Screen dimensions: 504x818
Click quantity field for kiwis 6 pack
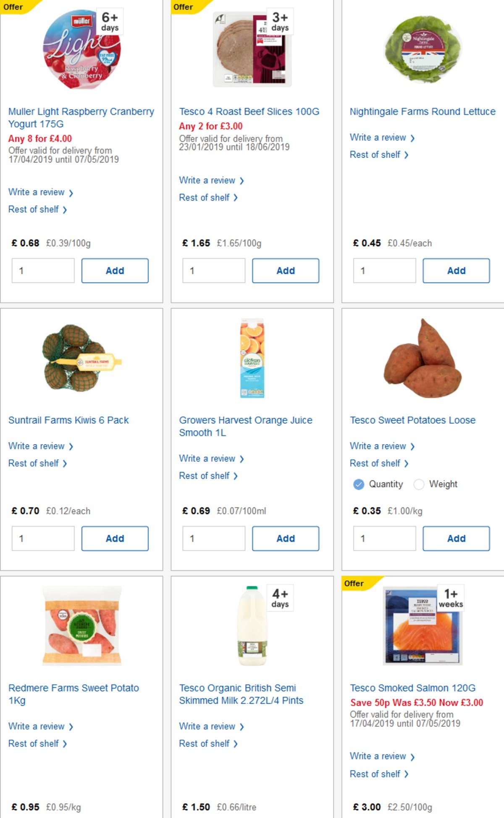(42, 538)
